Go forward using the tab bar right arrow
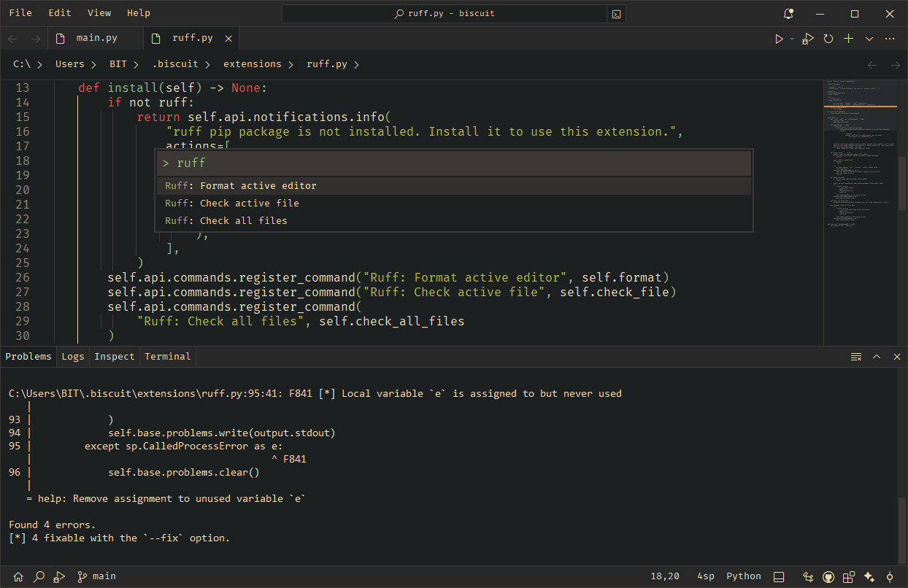This screenshot has height=588, width=908. [x=35, y=39]
